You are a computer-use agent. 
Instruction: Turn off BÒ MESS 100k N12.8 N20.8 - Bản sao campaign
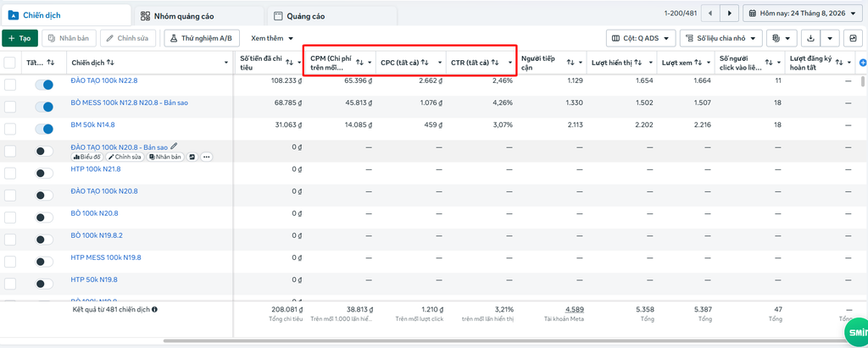point(44,107)
